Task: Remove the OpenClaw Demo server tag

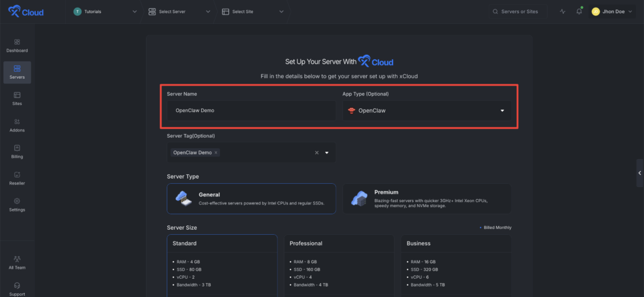Action: coord(216,152)
